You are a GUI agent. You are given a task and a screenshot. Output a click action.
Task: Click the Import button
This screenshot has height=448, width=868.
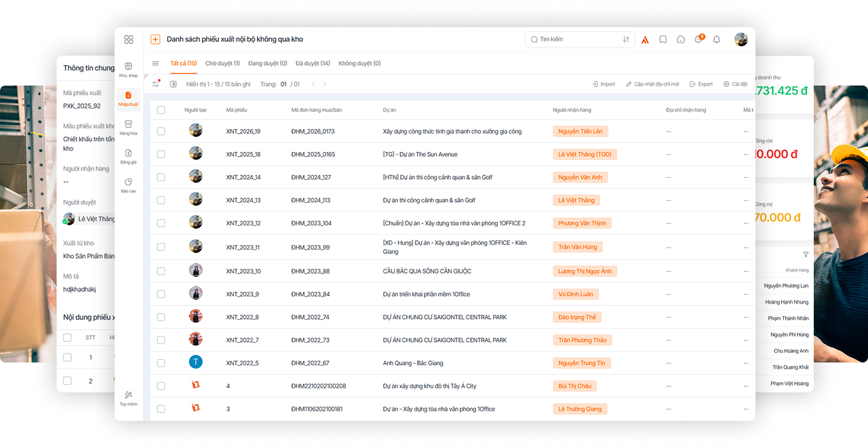coord(604,84)
